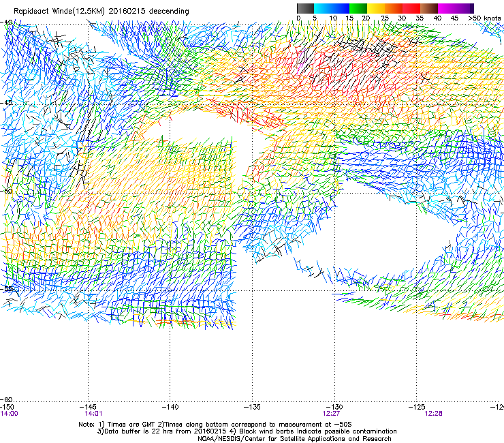Click the blue 10-15 knots legend segment
The width and height of the screenshot is (504, 443).
(x=341, y=8)
